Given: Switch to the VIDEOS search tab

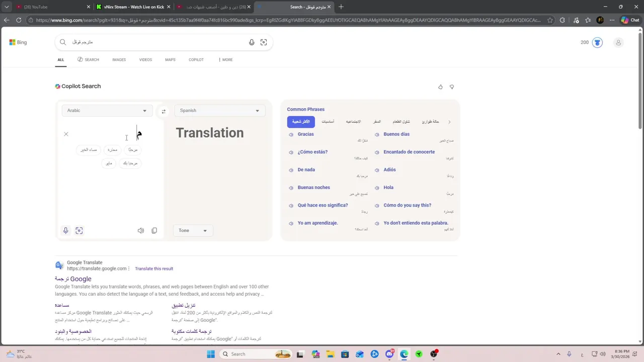Looking at the screenshot, I should point(145,60).
